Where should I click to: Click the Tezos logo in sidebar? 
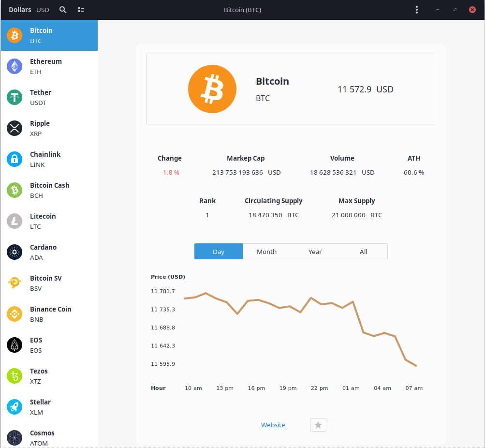coord(15,375)
